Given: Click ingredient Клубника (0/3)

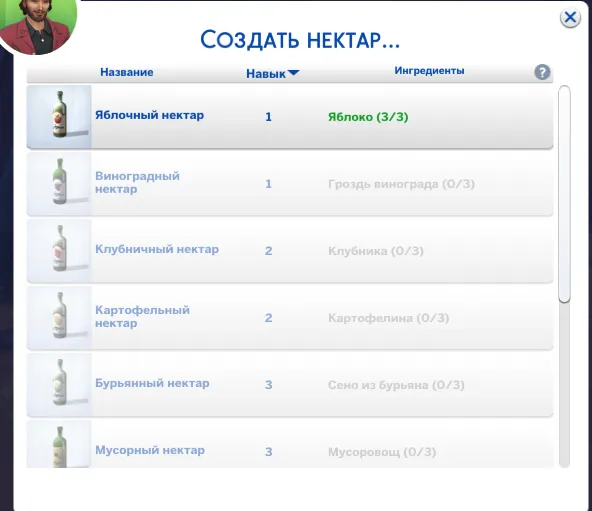Looking at the screenshot, I should (x=376, y=251).
